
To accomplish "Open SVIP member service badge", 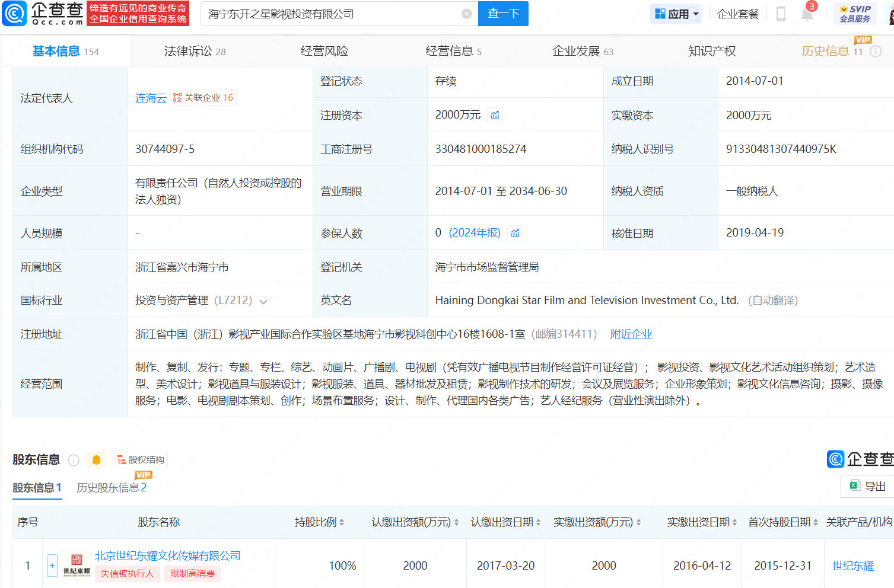I will (x=855, y=14).
